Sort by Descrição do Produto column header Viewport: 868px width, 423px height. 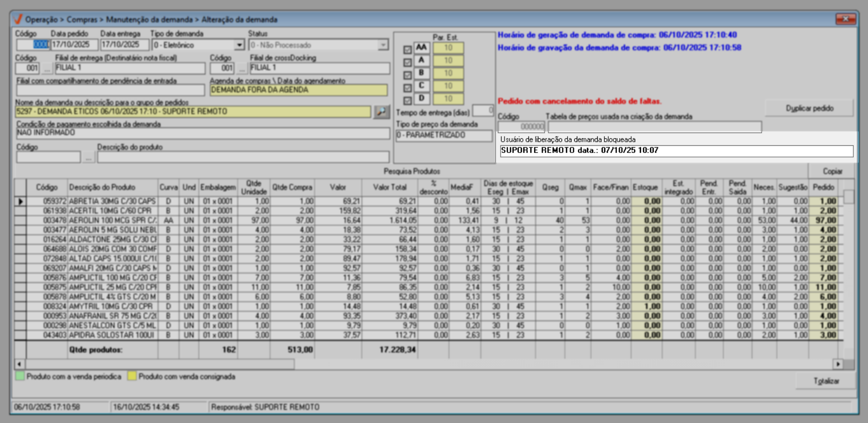pyautogui.click(x=102, y=188)
